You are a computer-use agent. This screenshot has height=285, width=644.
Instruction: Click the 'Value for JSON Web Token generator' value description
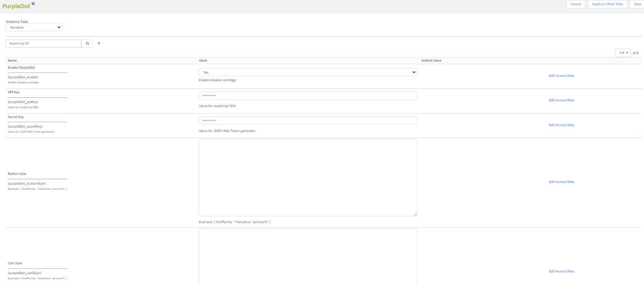227,131
